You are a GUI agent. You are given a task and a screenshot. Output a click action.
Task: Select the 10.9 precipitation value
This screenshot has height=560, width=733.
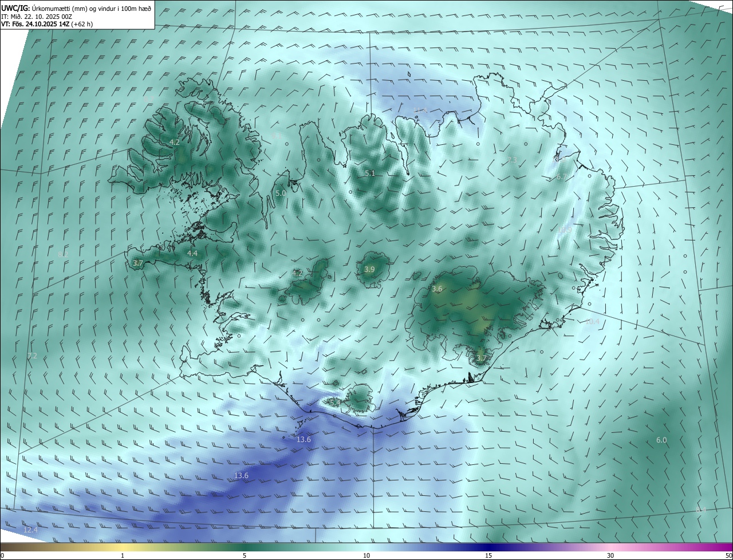[x=565, y=230]
